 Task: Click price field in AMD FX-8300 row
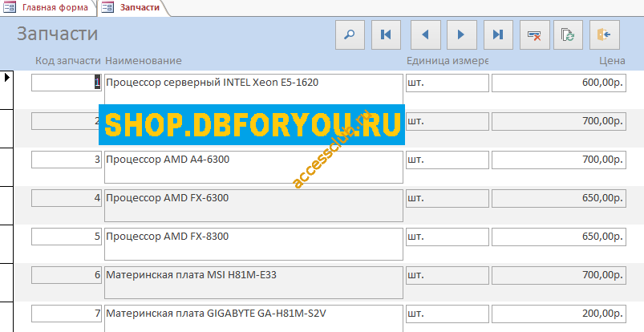click(559, 237)
